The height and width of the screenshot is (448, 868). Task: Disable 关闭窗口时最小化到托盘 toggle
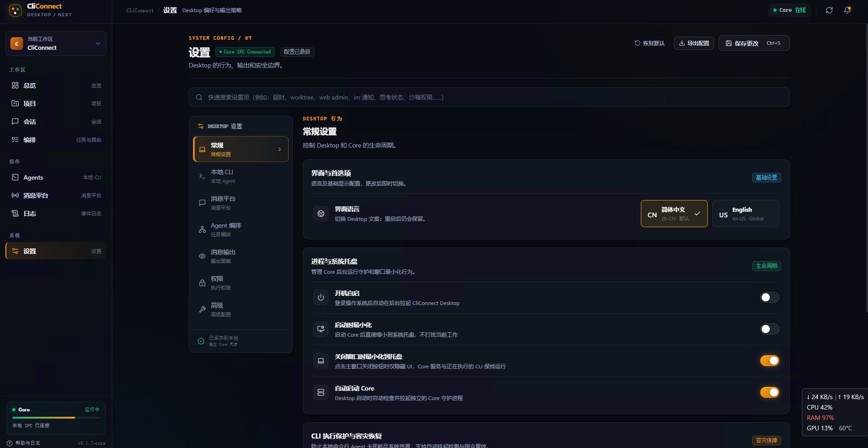point(769,361)
